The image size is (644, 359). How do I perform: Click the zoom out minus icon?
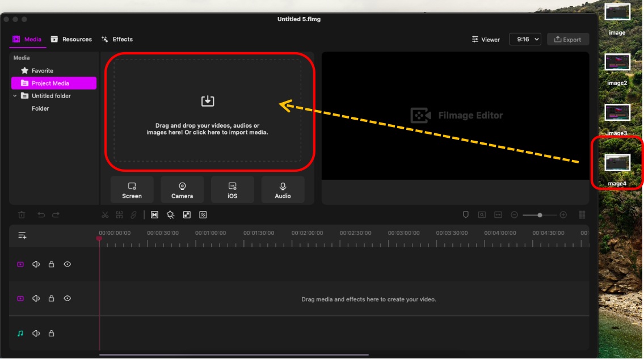(514, 215)
